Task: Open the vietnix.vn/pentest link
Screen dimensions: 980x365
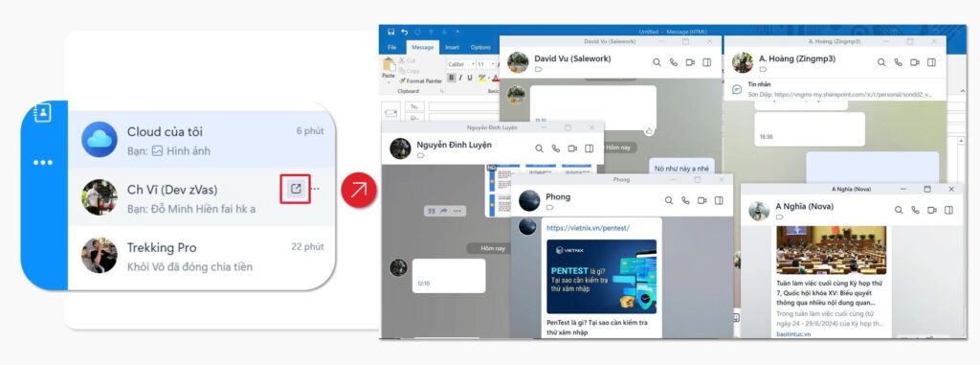Action: point(588,228)
